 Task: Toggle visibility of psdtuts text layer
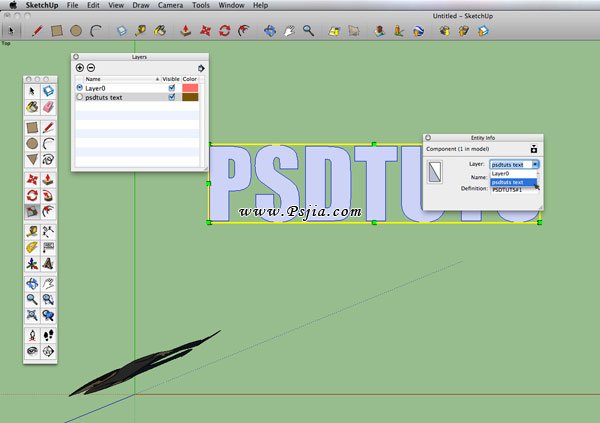click(x=172, y=98)
